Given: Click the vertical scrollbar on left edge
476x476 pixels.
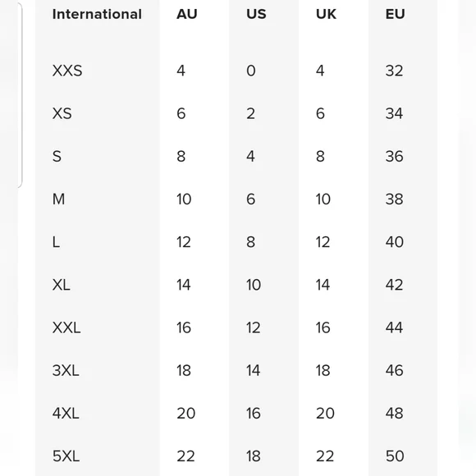Looking at the screenshot, I should 21,95.
